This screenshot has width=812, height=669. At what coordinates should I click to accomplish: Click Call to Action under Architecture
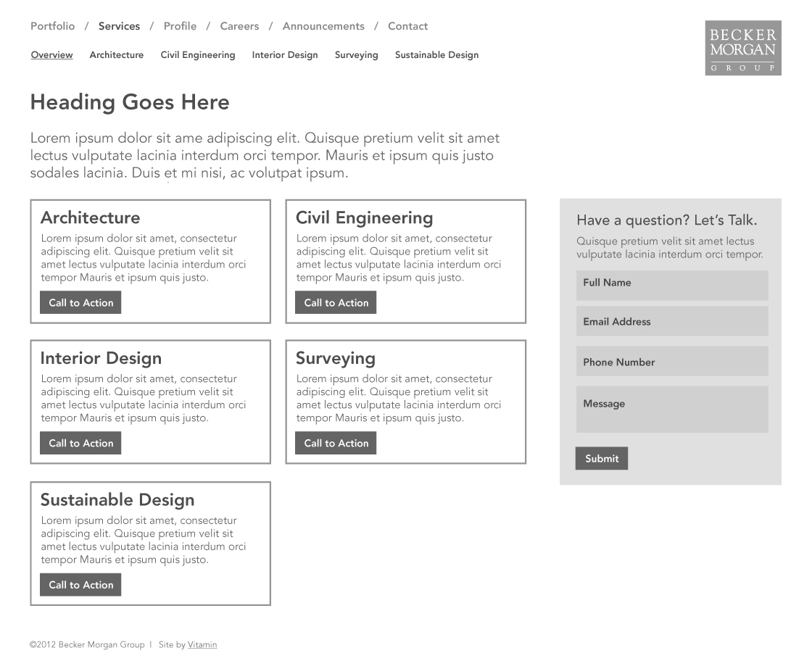pyautogui.click(x=80, y=303)
